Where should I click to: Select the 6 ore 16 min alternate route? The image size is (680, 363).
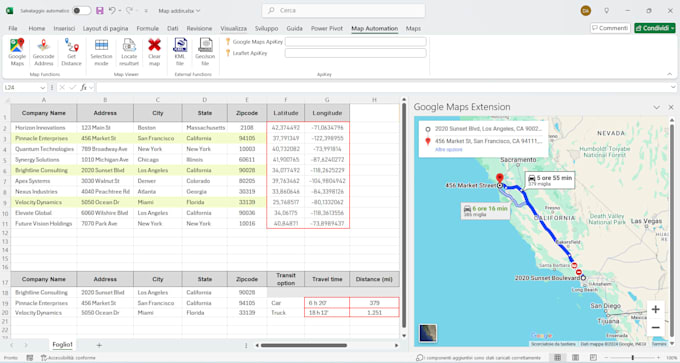(485, 211)
